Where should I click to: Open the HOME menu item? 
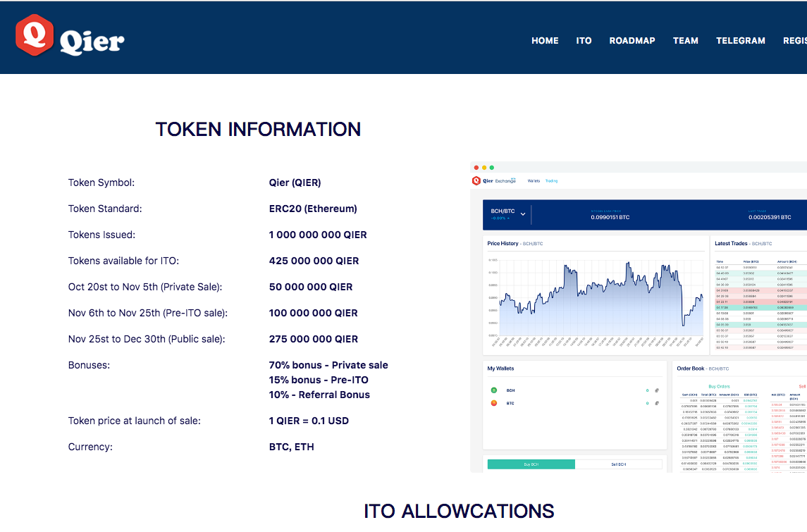545,41
